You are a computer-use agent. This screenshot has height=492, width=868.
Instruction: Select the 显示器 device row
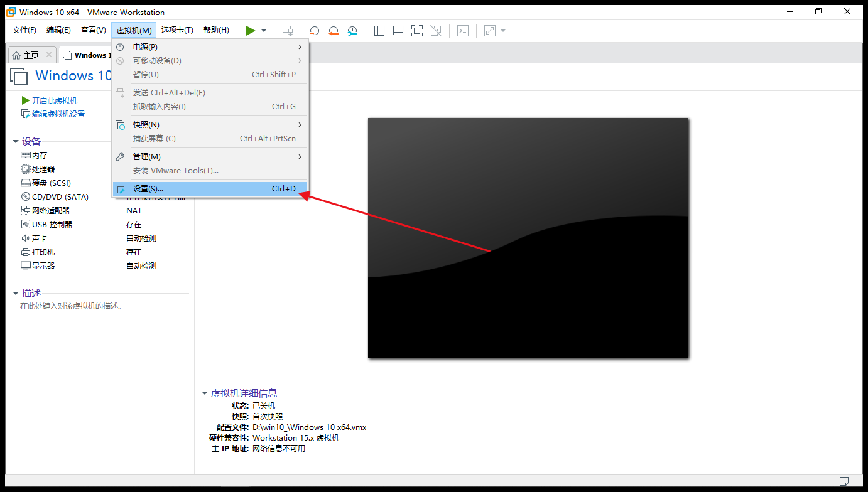(38, 266)
